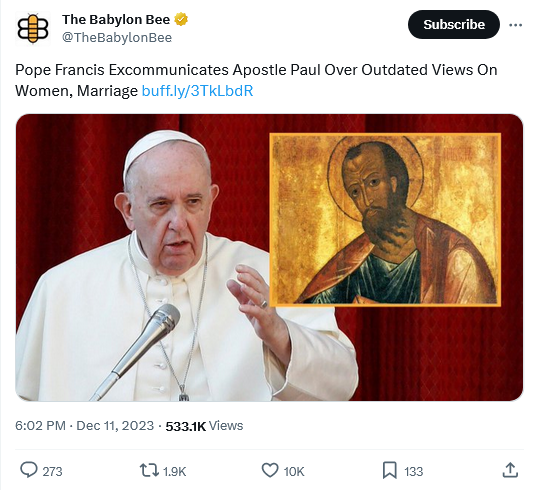Click the gold verified badge
Screen dimensions: 535x490
(181, 19)
